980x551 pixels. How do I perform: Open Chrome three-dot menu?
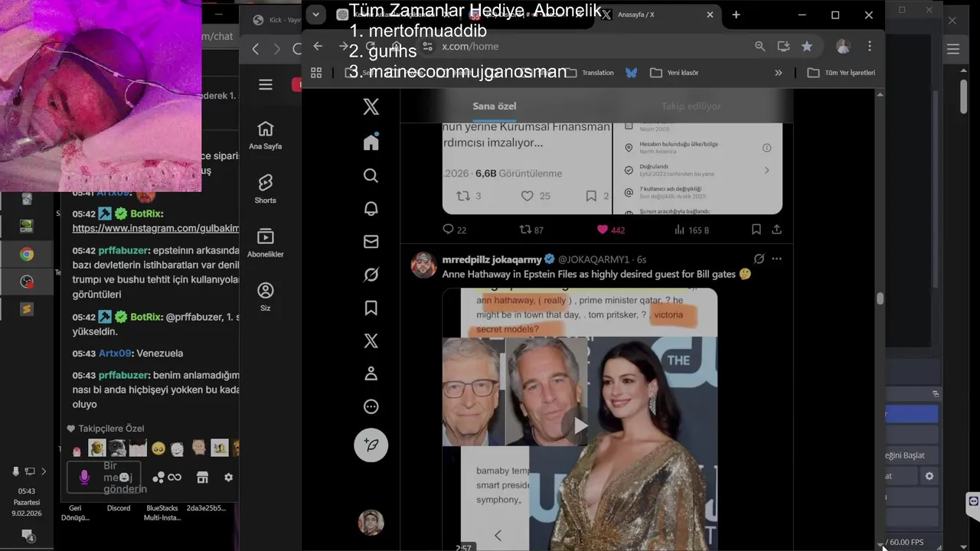click(x=870, y=46)
